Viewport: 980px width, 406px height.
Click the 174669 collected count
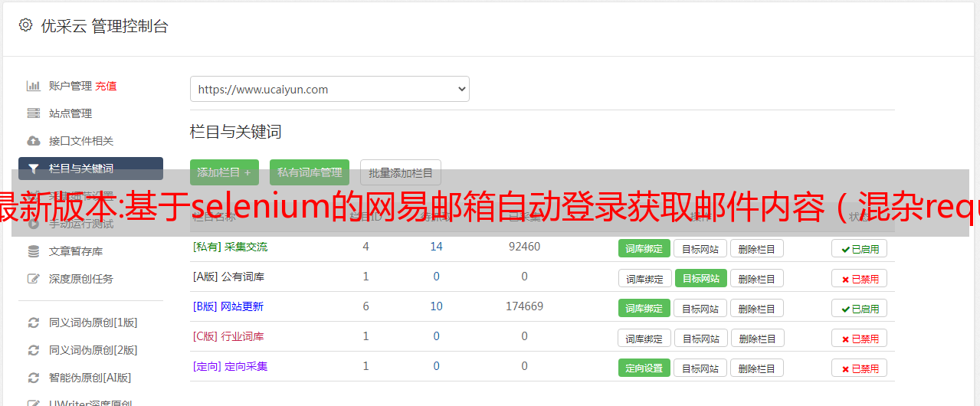(525, 306)
